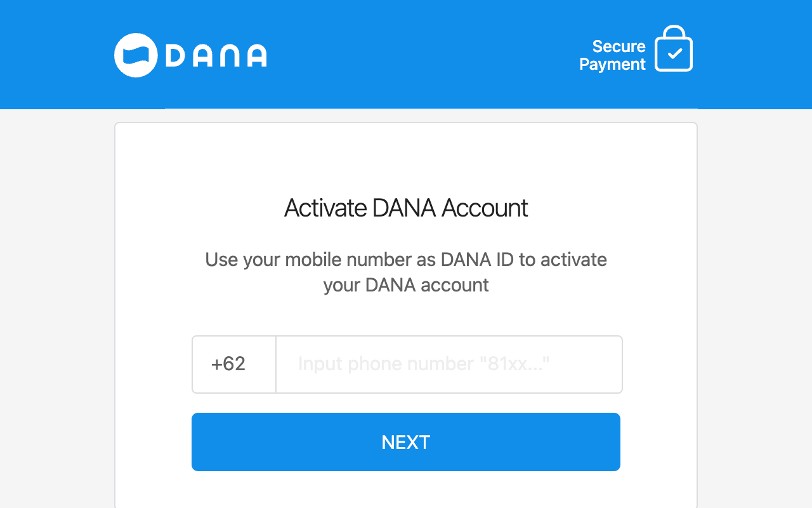Image resolution: width=812 pixels, height=508 pixels.
Task: Select the phone number input field
Action: pyautogui.click(x=449, y=364)
